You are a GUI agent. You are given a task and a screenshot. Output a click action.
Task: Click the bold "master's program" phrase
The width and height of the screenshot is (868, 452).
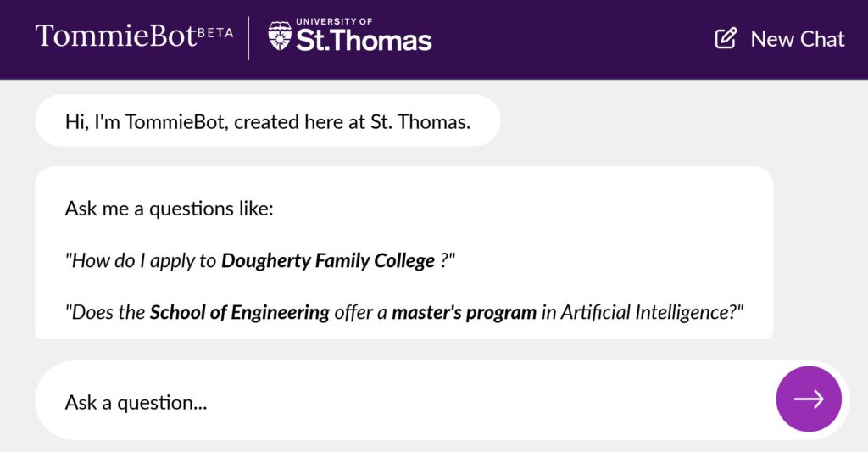tap(464, 312)
